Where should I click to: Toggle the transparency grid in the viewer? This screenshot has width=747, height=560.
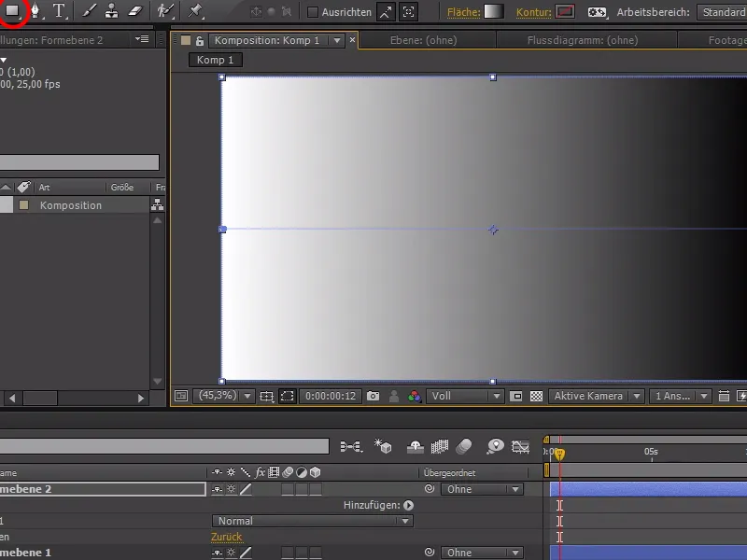click(x=537, y=396)
